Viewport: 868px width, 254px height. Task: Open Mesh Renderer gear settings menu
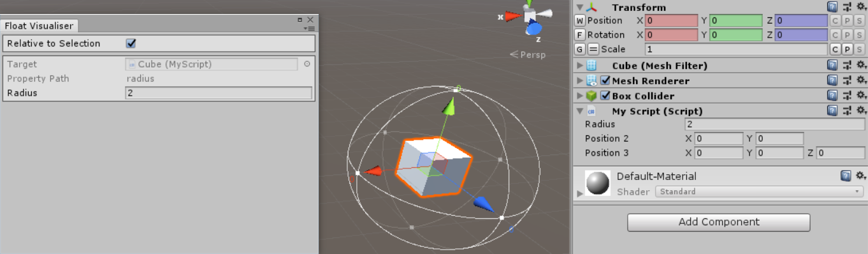pos(861,80)
